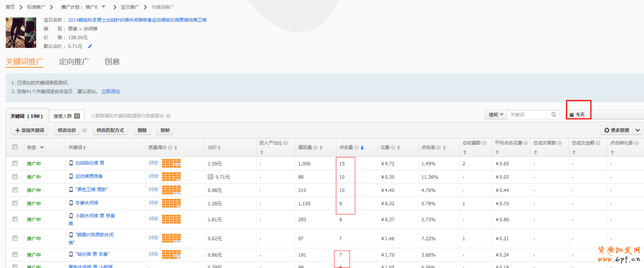Click the pencil icon beside 默认出价 0.71元

pyautogui.click(x=90, y=46)
